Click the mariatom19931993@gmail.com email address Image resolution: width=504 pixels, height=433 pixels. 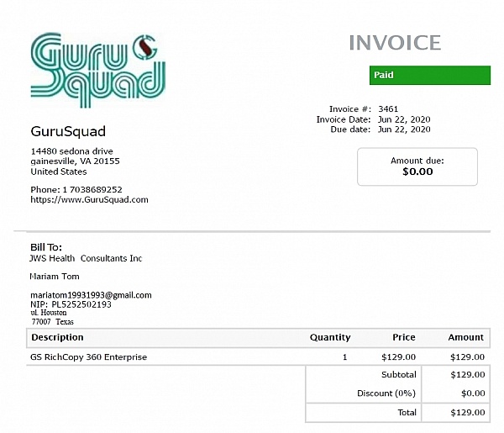pos(91,295)
